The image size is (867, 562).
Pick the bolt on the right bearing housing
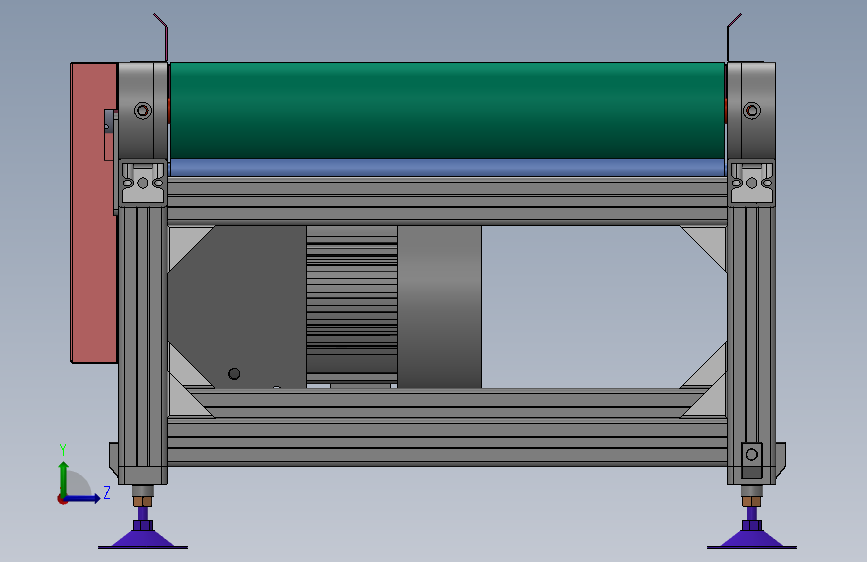[751, 111]
